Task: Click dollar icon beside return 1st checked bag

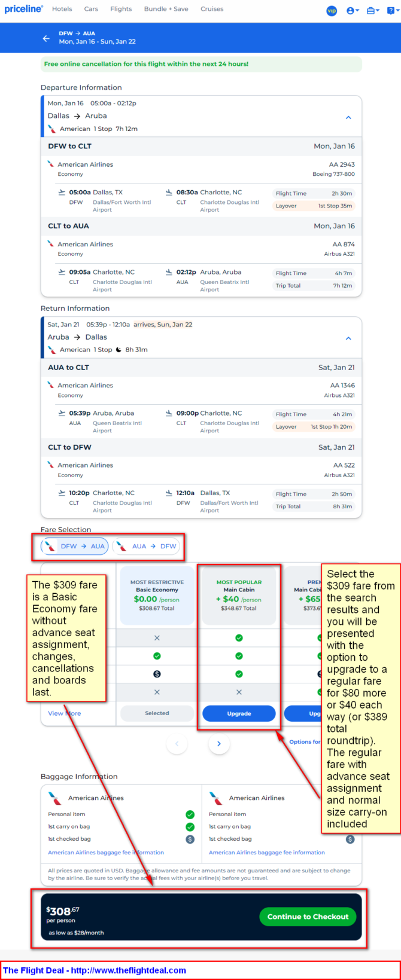Action: pyautogui.click(x=350, y=839)
